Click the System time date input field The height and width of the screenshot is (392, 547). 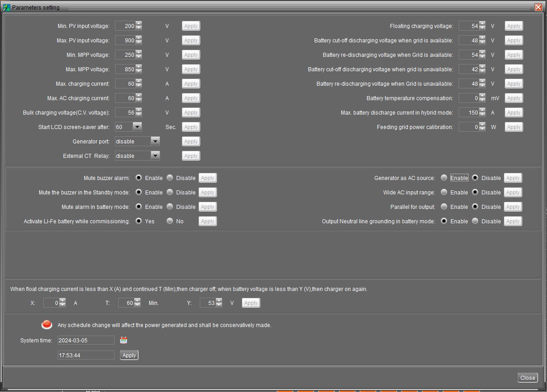tap(86, 340)
